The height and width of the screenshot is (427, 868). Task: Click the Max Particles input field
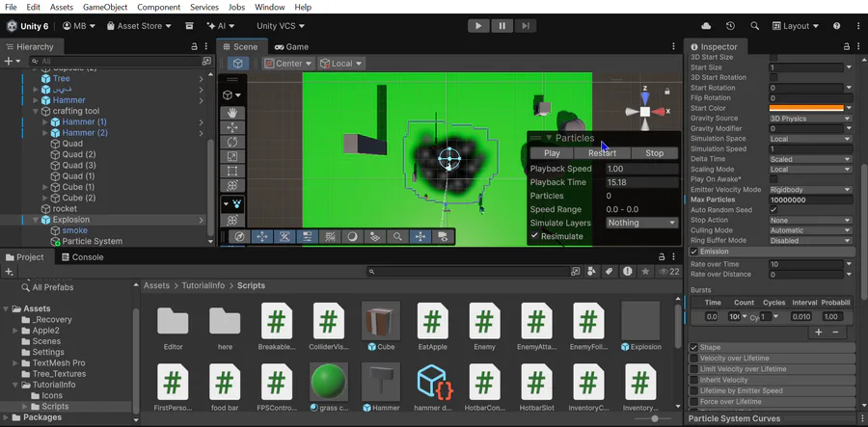click(810, 200)
